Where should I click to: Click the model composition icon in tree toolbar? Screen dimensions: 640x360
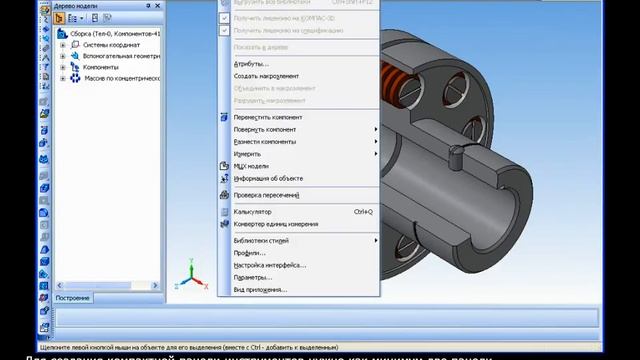(72, 18)
